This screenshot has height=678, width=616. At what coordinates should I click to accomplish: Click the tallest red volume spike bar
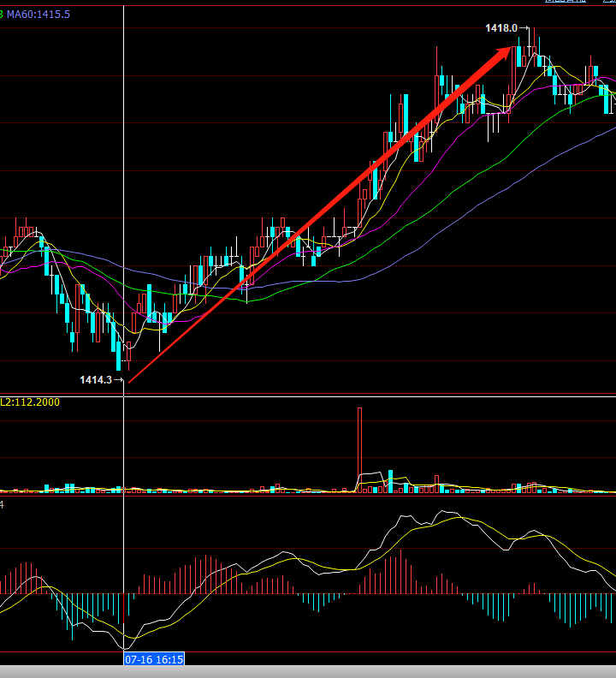[x=359, y=450]
